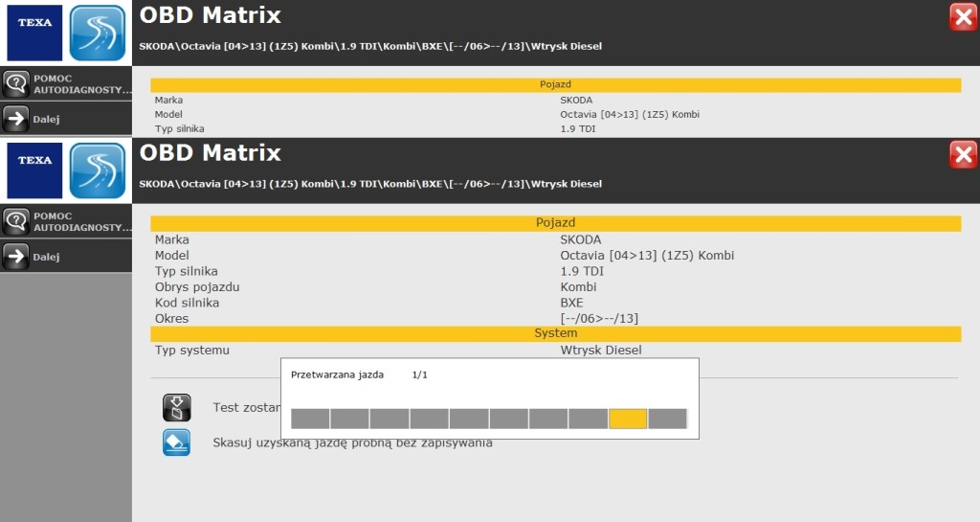Click the eraser icon to delete test drive
The width and height of the screenshot is (980, 522).
(177, 443)
